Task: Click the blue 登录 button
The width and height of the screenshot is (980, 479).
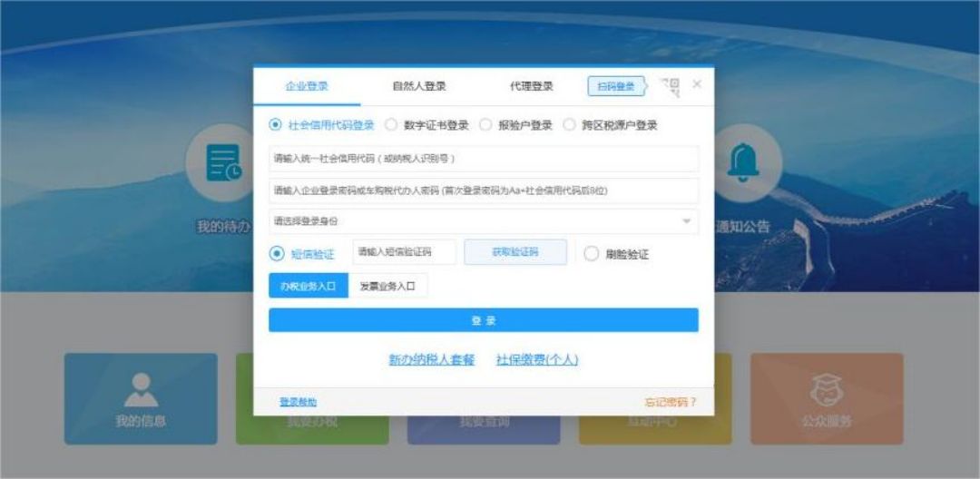Action: click(484, 320)
